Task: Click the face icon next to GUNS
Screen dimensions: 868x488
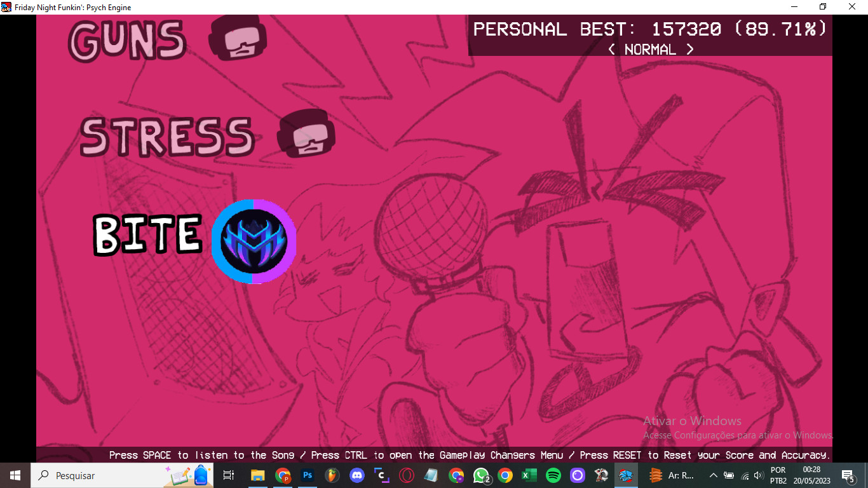Action: click(x=238, y=38)
